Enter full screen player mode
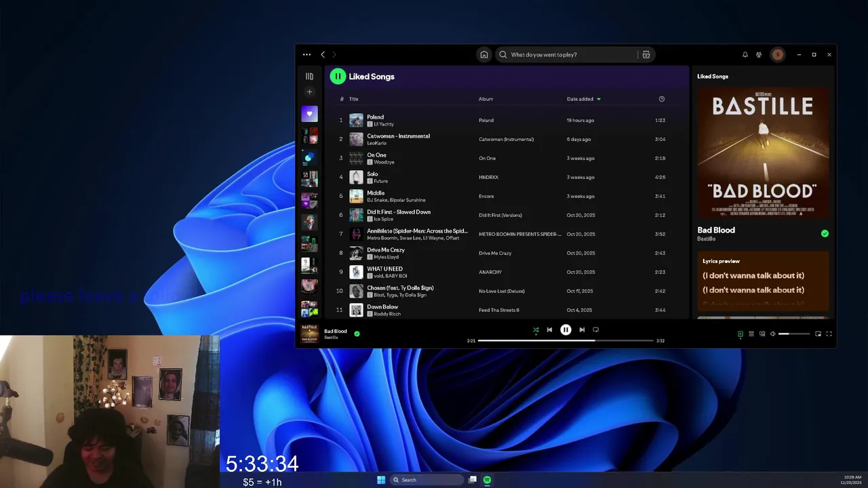This screenshot has height=488, width=868. (829, 334)
